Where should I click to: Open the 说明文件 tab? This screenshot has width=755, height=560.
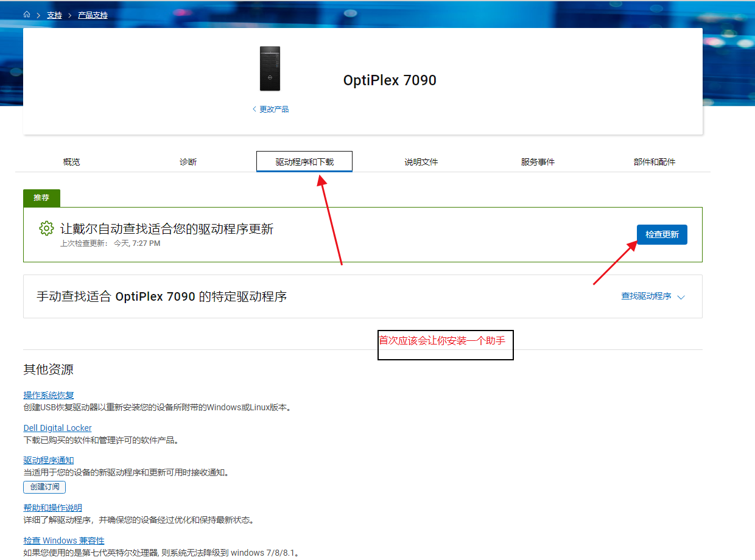[421, 162]
